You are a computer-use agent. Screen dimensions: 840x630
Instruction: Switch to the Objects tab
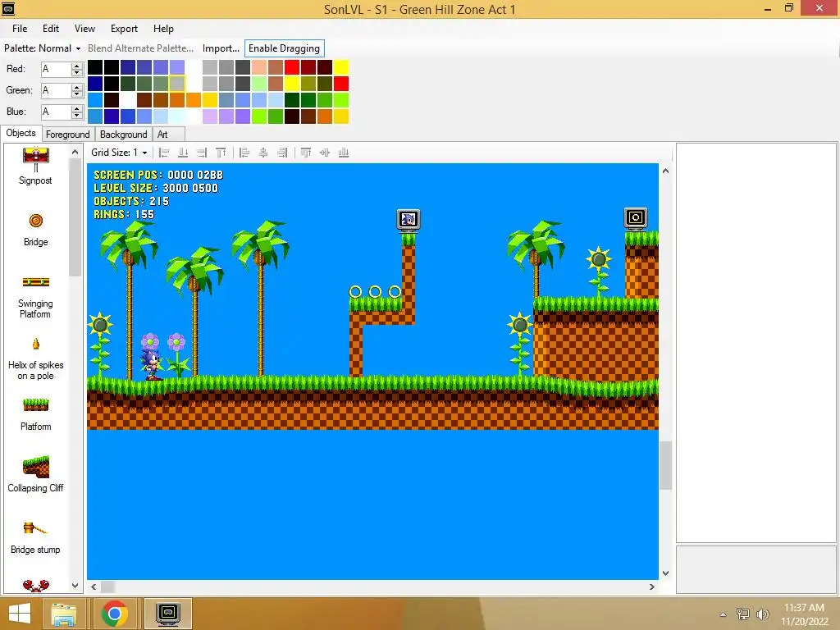[x=21, y=134]
